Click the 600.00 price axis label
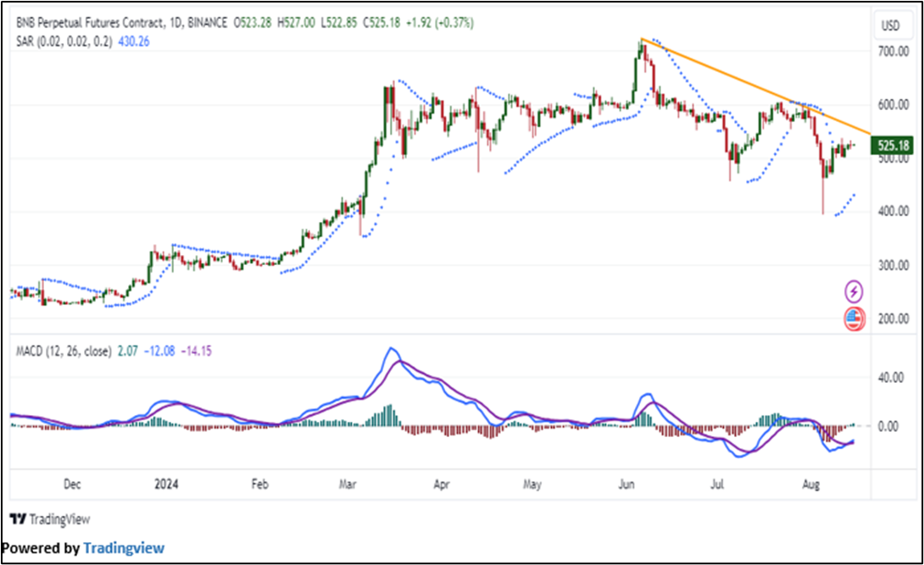This screenshot has width=924, height=565. pos(893,105)
